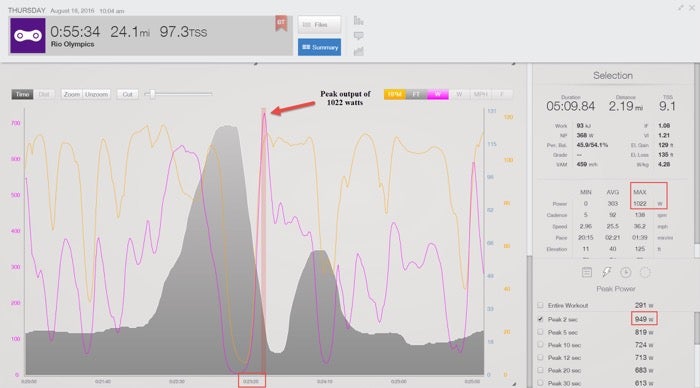
Task: Click the expand arrows icon at top right
Action: click(x=680, y=8)
